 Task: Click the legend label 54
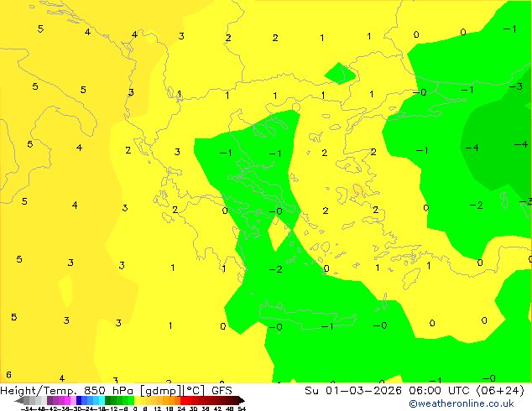242,409
